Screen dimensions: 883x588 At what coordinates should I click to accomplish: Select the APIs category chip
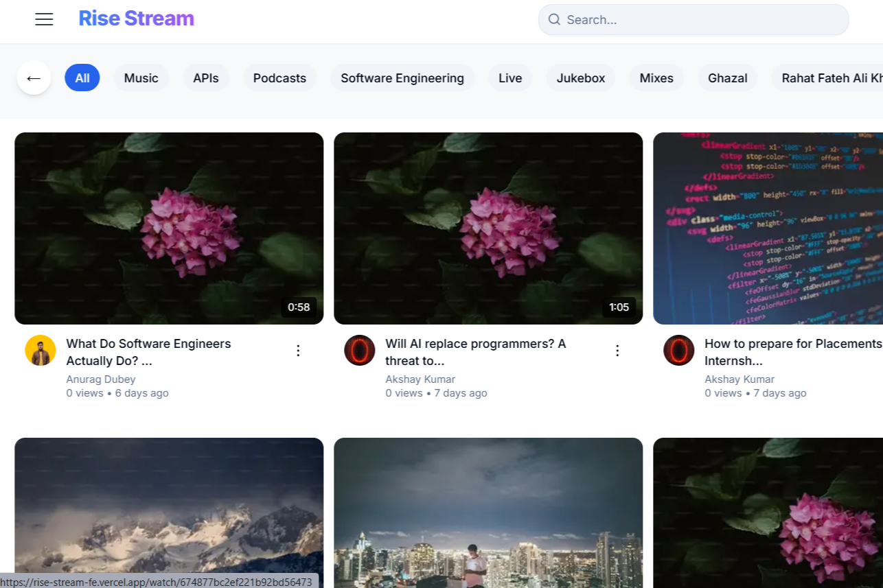point(206,78)
